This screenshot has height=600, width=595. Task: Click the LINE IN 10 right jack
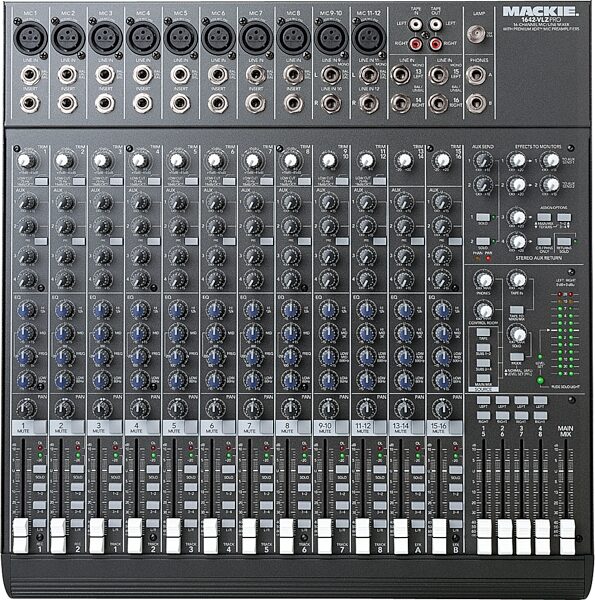tap(331, 103)
